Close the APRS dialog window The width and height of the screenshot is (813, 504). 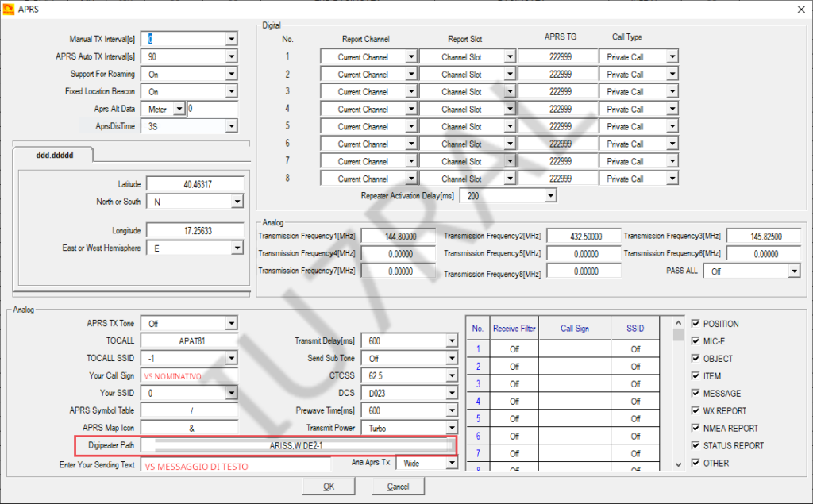point(801,10)
